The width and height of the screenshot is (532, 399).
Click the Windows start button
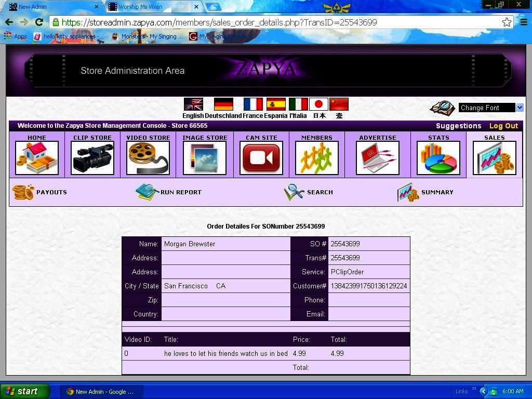(25, 391)
